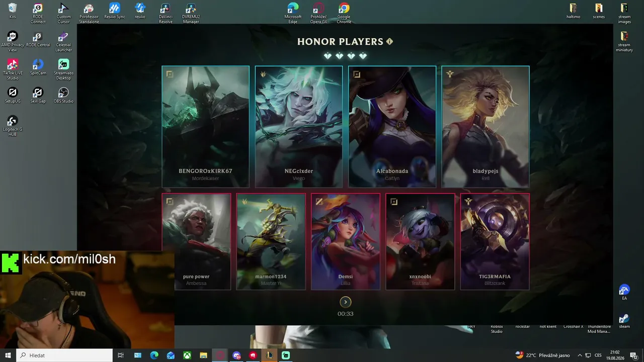The width and height of the screenshot is (644, 362).
Task: Open the Honor Players info icon
Action: (x=389, y=42)
